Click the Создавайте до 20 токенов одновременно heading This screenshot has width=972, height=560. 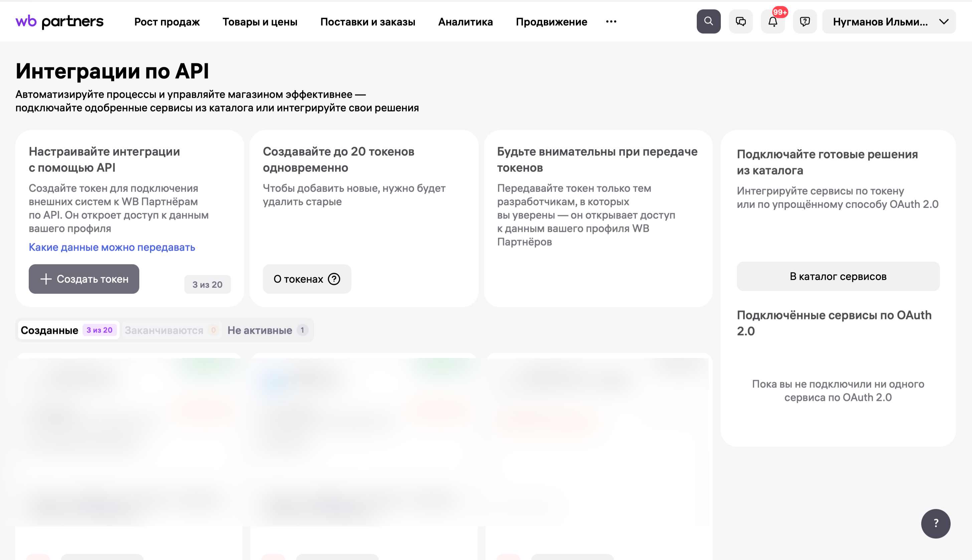338,160
